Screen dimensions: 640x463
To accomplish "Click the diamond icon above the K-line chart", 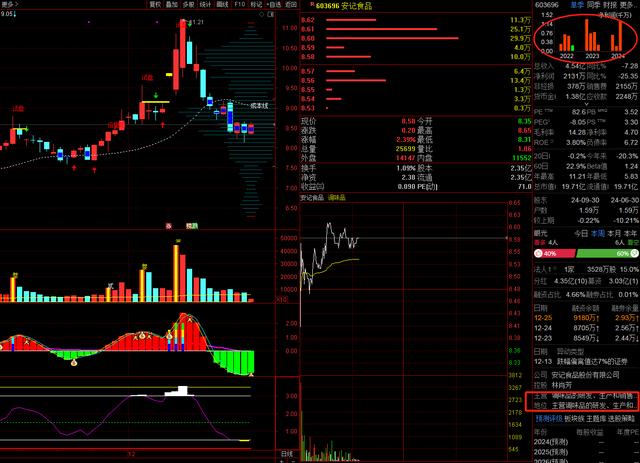I will 262,14.
